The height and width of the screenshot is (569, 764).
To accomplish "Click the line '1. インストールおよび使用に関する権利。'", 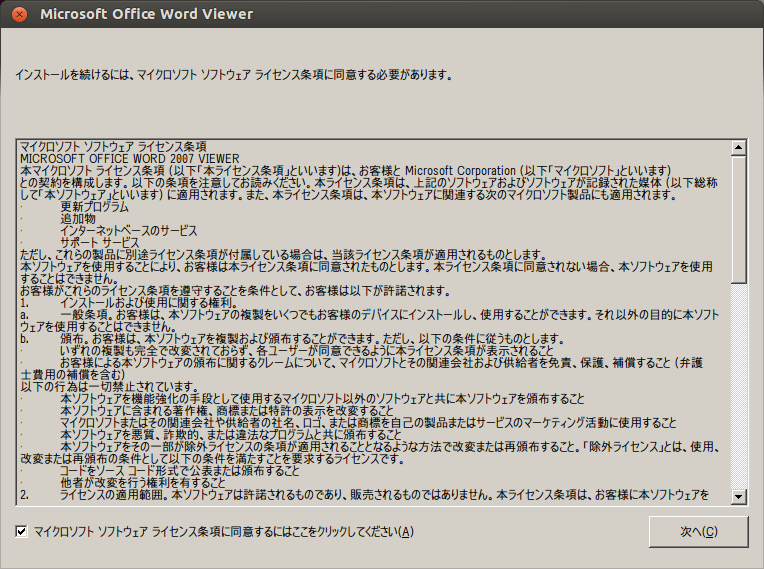I will point(129,303).
